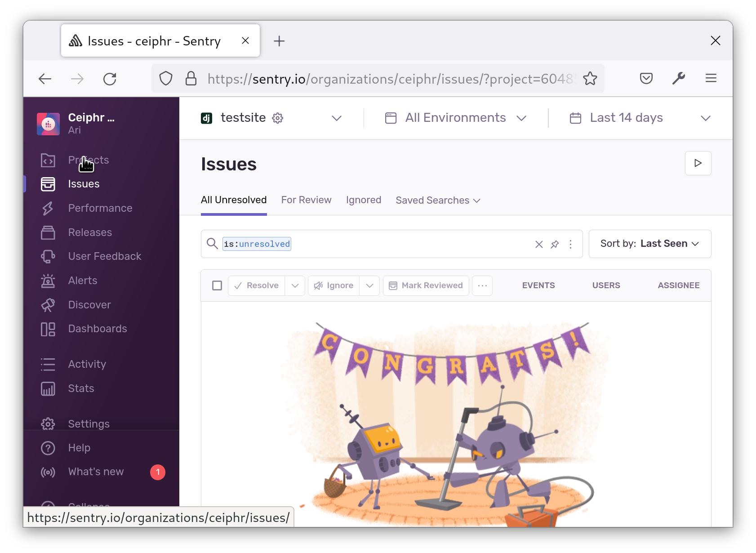Viewport: 756px width, 553px height.
Task: Open the Last 14 days picker
Action: tap(626, 118)
